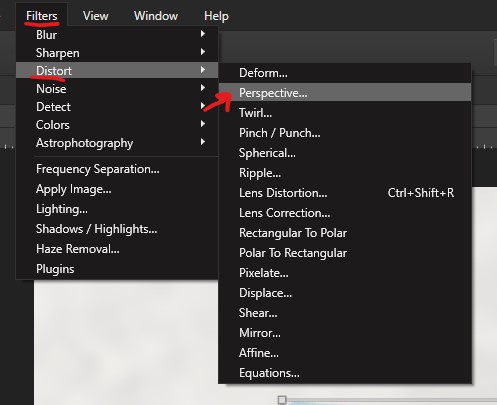This screenshot has height=405, width=497.
Task: Choose Lens Distortion filter
Action: (345, 193)
